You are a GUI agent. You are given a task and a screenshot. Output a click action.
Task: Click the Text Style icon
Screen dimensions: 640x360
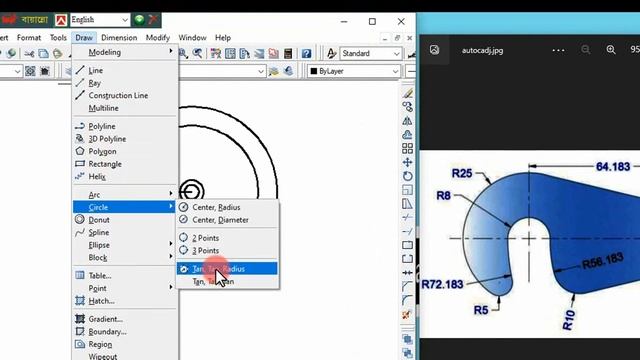331,53
